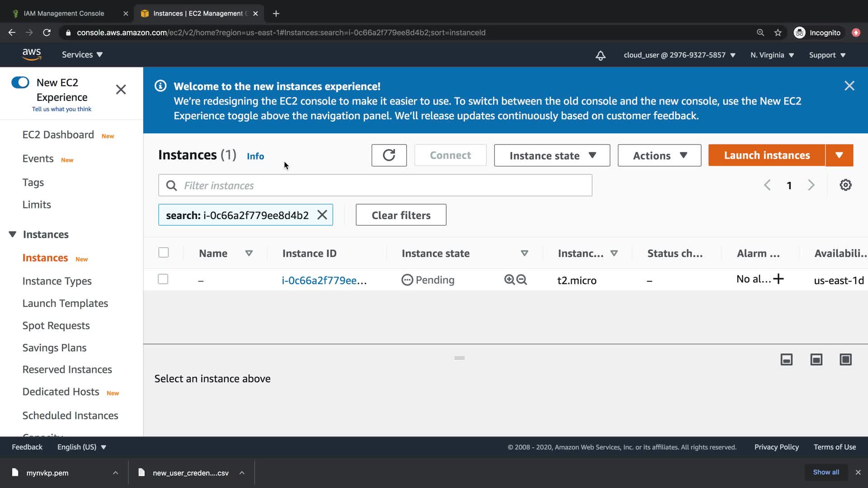Open the Launch instances split-button arrow

pyautogui.click(x=839, y=155)
